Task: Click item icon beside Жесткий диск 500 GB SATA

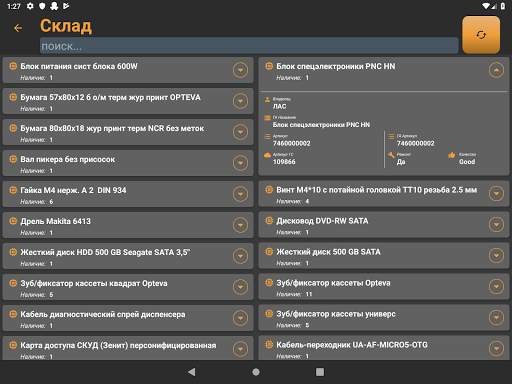Action: coord(269,252)
